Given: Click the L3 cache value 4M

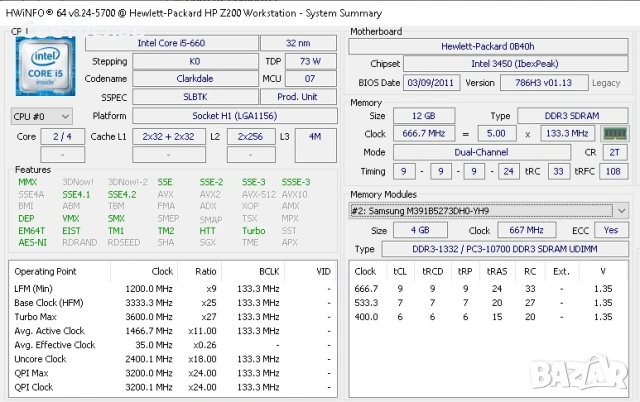Looking at the screenshot, I should [315, 145].
